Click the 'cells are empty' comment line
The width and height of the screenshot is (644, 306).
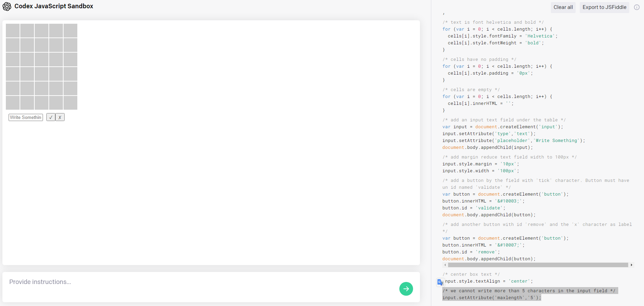tap(471, 90)
